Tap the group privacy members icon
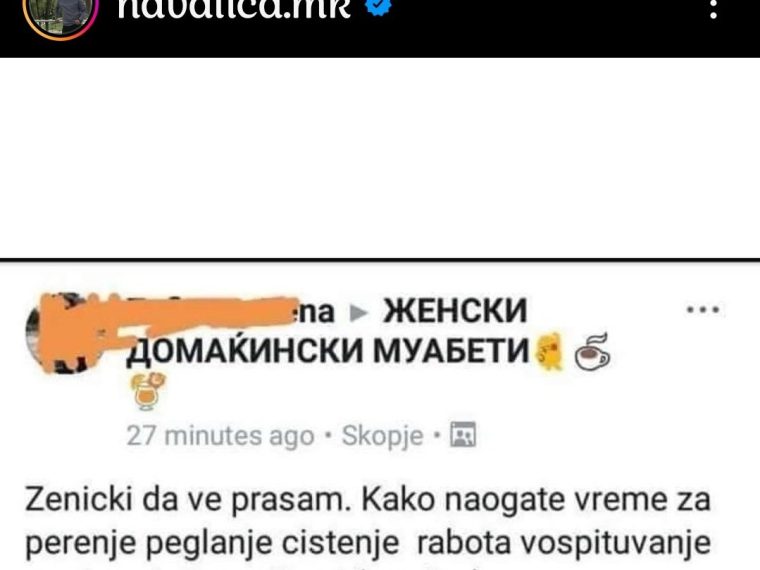Screen dimensions: 760x570 pyautogui.click(x=463, y=435)
